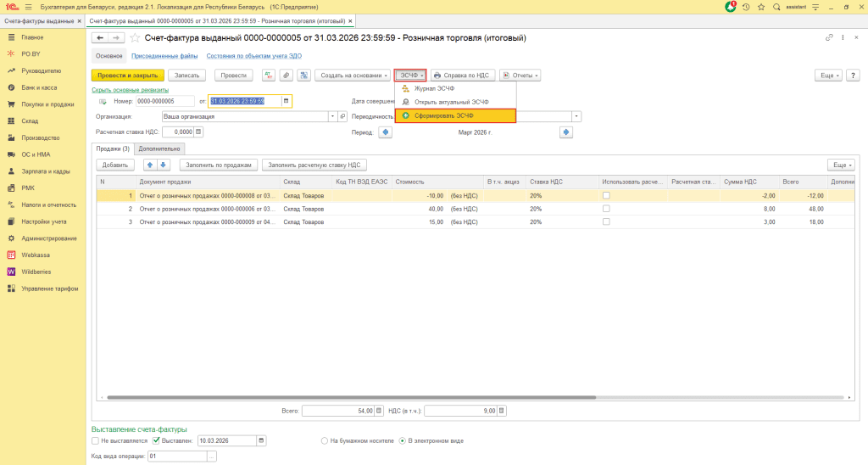Uncheck the 'Выставлен' checkbox
868x465 pixels.
tap(156, 441)
